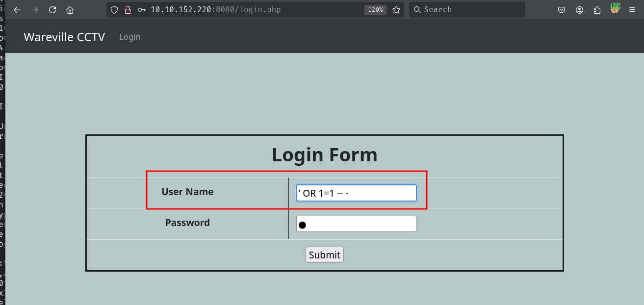The height and width of the screenshot is (305, 644).
Task: Click the Wareville CCTV brand link
Action: tap(64, 37)
